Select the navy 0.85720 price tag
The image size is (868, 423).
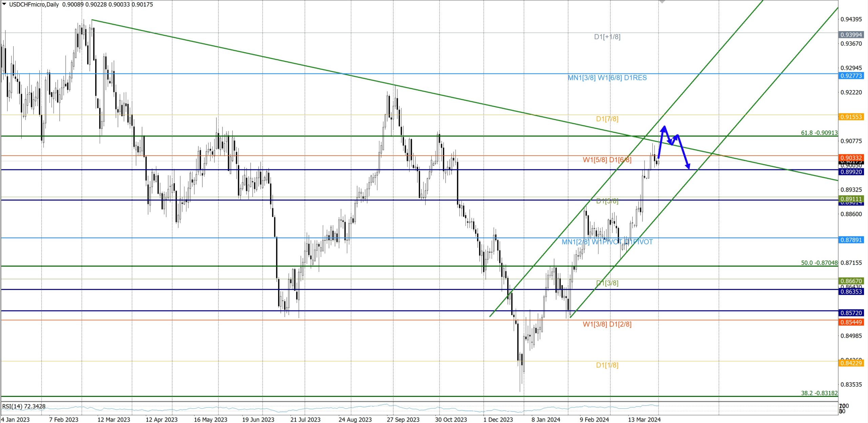pyautogui.click(x=851, y=313)
